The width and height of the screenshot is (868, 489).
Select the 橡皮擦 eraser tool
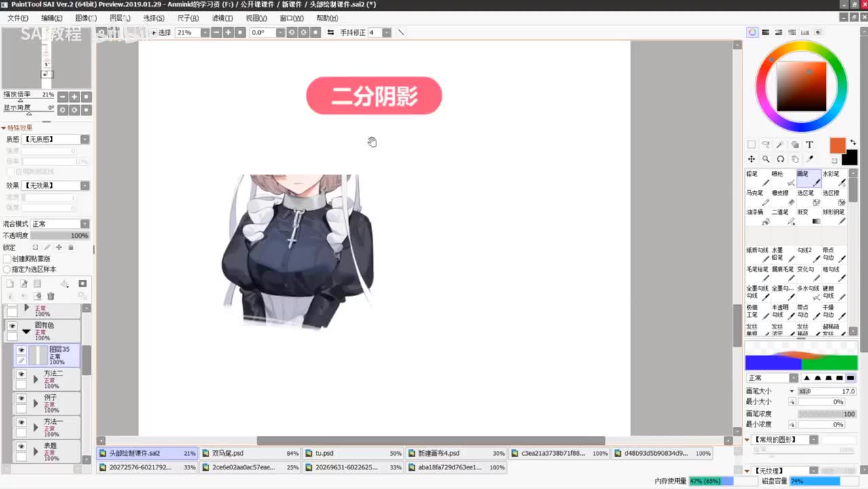point(784,198)
